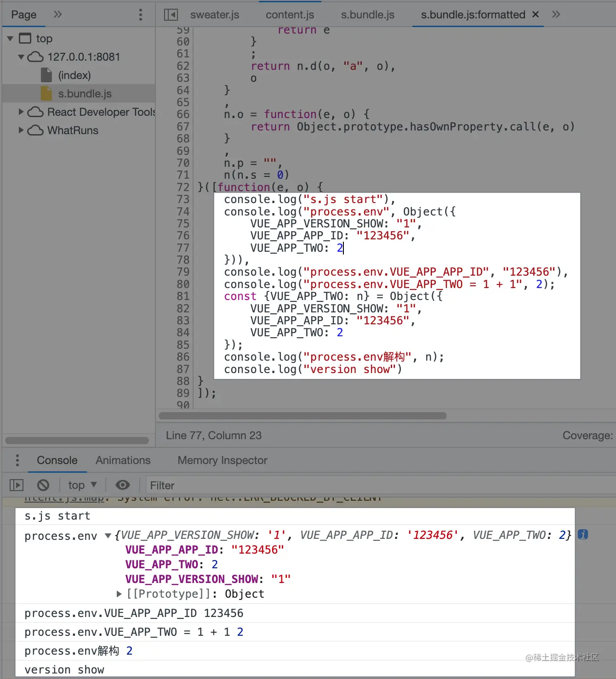Select the s.bundle.js:formatted tab
This screenshot has width=616, height=679.
click(x=473, y=15)
